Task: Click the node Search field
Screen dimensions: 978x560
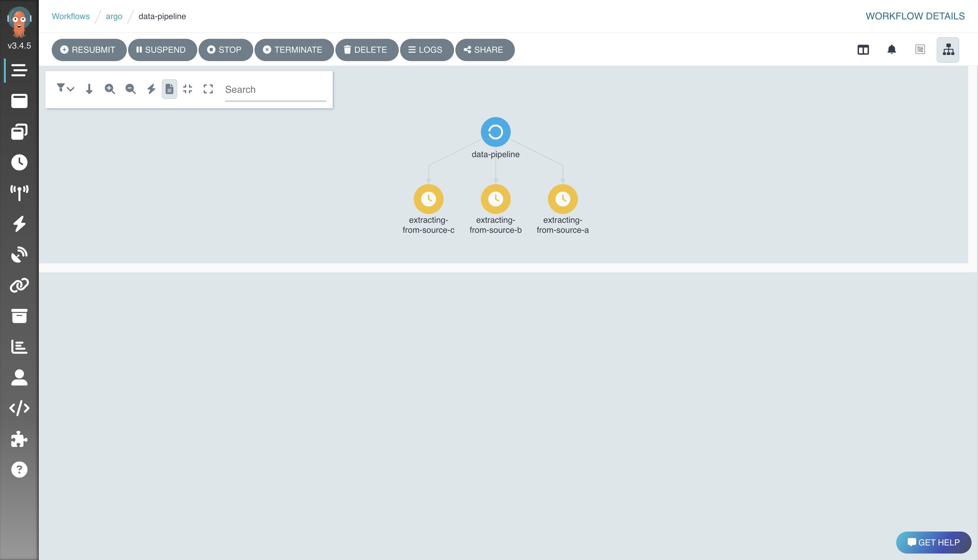Action: [275, 90]
